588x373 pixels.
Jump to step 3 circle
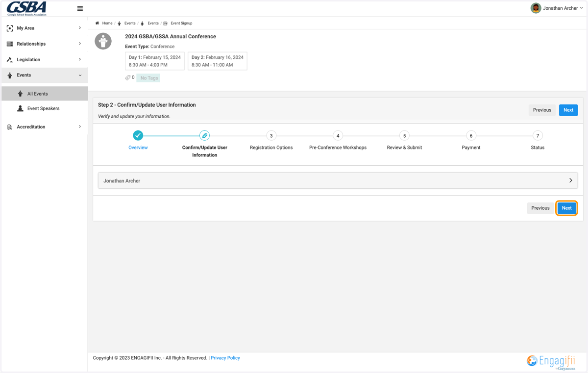pos(271,136)
